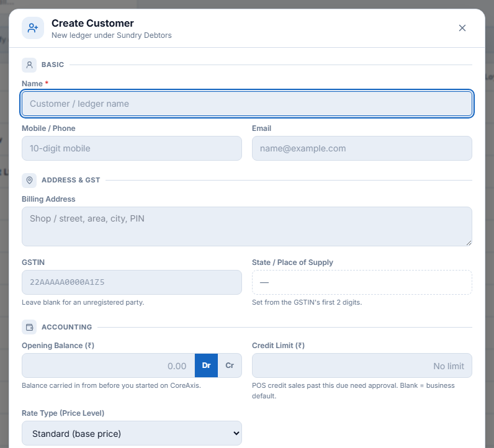Click the 'Balance carried in from before' hint
Screen dimensions: 494x448
111,385
